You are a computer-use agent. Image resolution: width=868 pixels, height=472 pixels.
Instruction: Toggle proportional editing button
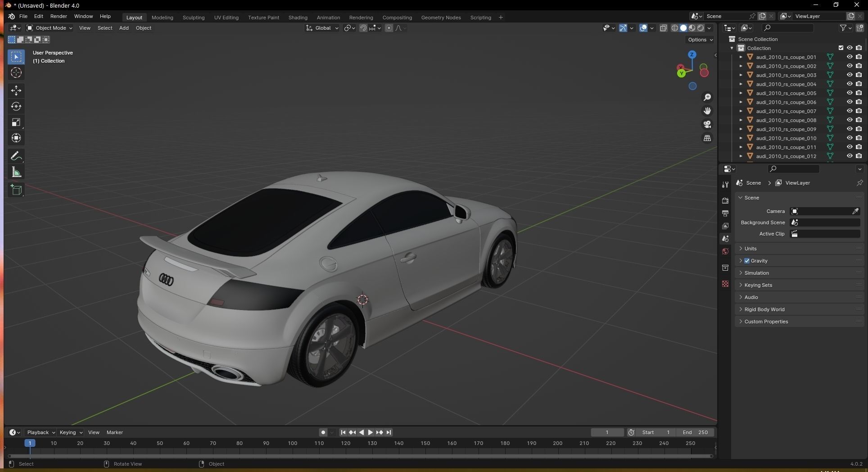click(x=389, y=28)
